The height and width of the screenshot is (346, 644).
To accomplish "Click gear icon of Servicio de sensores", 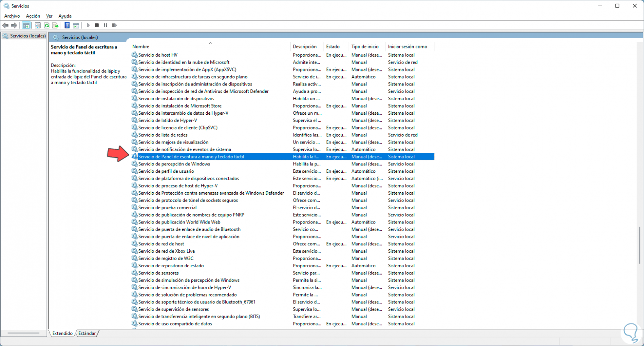I will click(135, 273).
